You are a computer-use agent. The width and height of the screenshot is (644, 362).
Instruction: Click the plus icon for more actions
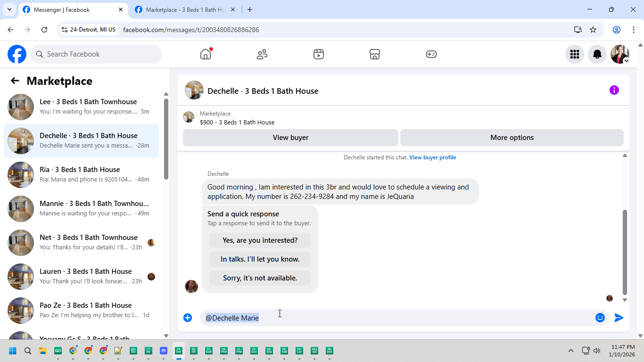point(188,318)
